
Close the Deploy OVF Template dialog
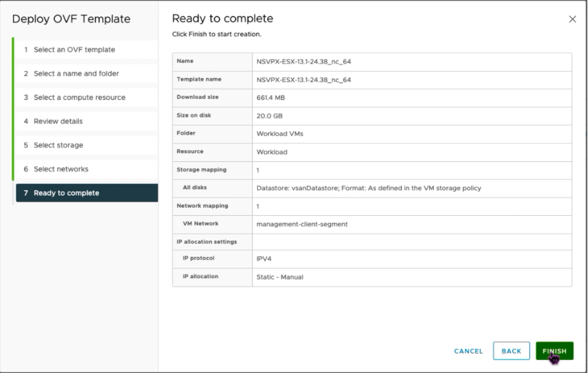(572, 19)
